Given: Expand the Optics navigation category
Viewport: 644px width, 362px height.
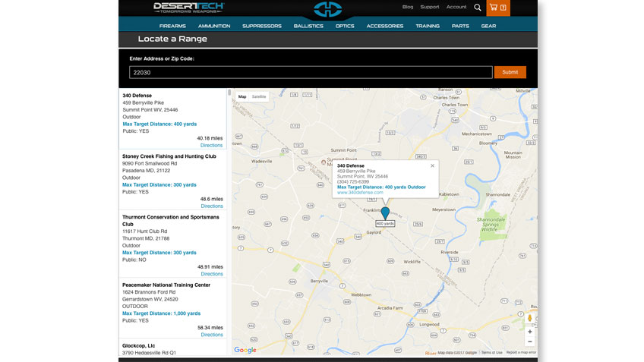Looking at the screenshot, I should 345,26.
